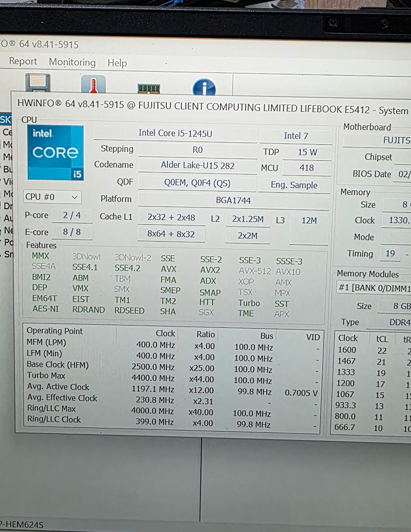
Task: Select the Platform value 'BGA1744'
Action: coord(233,200)
